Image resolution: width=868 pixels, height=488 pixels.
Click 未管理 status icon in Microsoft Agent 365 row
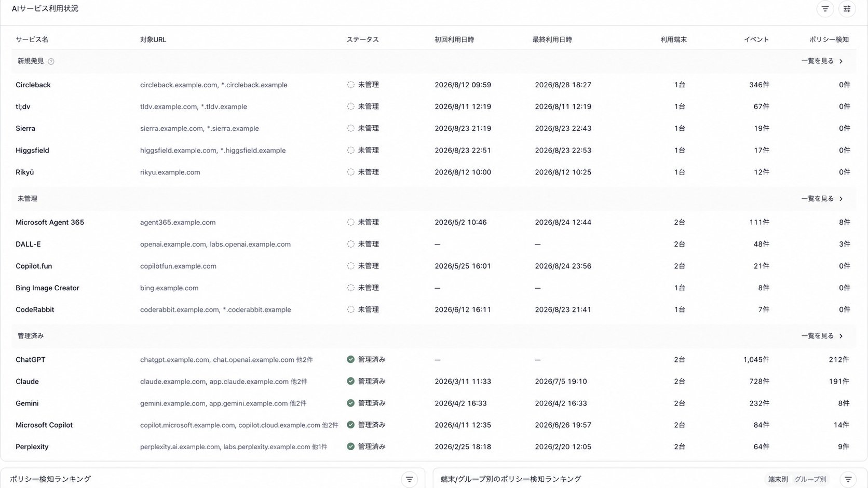[x=351, y=222]
